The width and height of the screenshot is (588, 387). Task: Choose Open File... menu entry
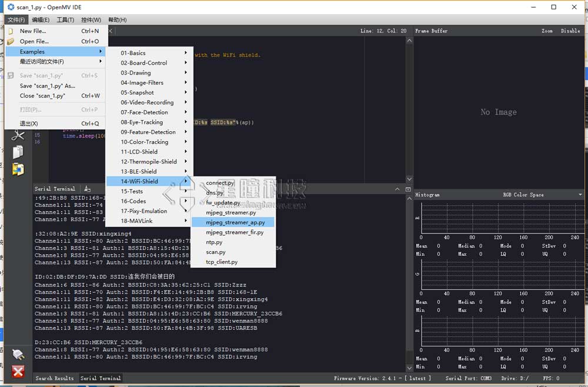(x=55, y=41)
